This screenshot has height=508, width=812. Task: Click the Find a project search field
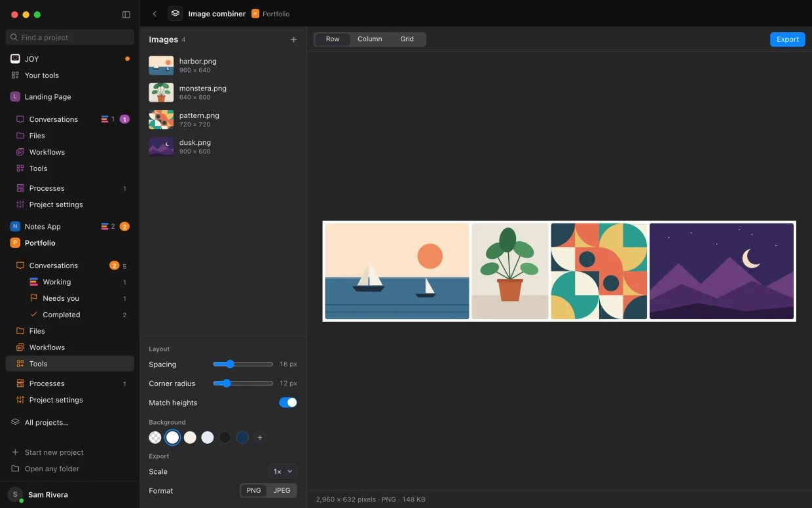[70, 37]
